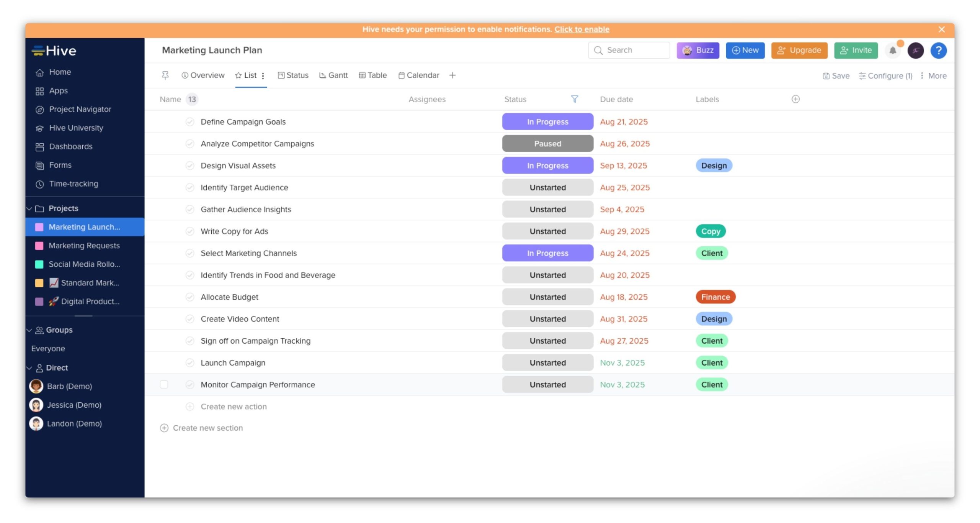Check the Monitor Campaign Performance row checkbox
Image resolution: width=980 pixels, height=523 pixels.
coord(164,385)
